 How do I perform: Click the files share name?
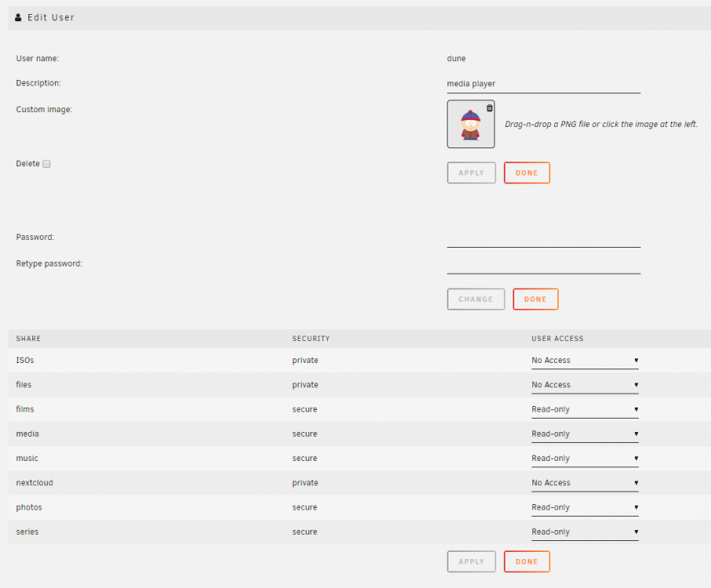tap(24, 385)
